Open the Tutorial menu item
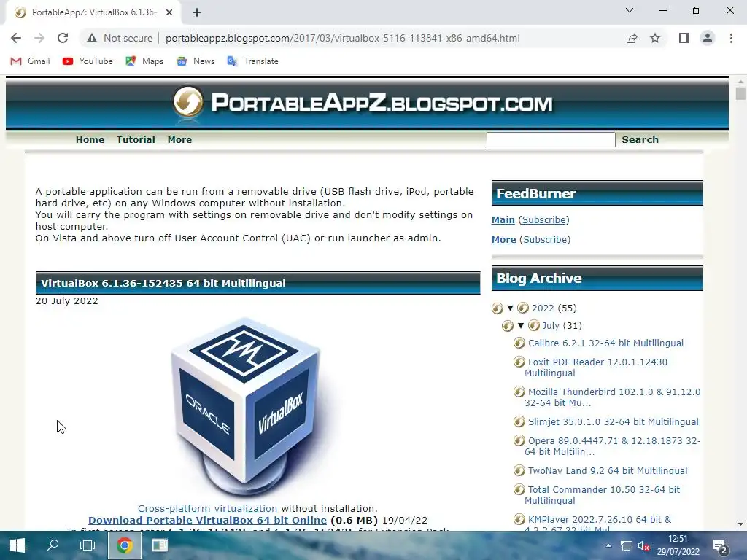The width and height of the screenshot is (747, 560). (136, 139)
